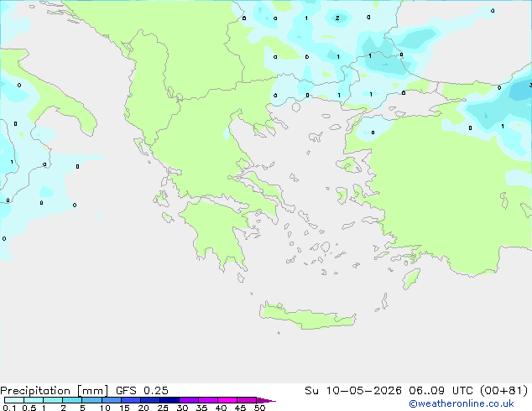Click the '10' legend scale label
This screenshot has width=532, height=411.
tap(105, 408)
